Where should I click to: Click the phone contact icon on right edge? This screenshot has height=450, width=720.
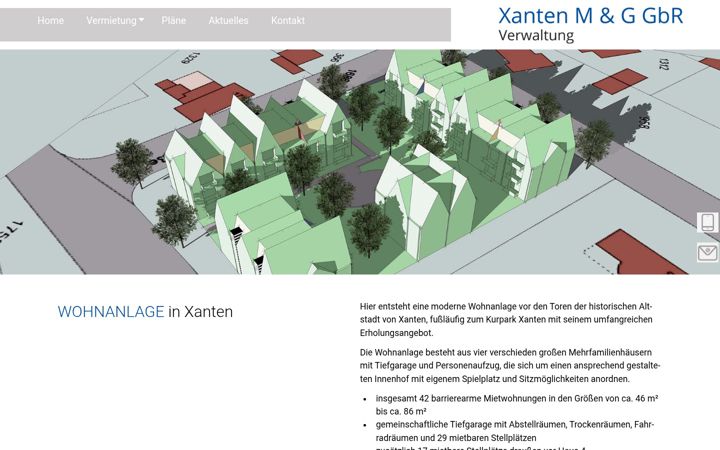click(708, 222)
